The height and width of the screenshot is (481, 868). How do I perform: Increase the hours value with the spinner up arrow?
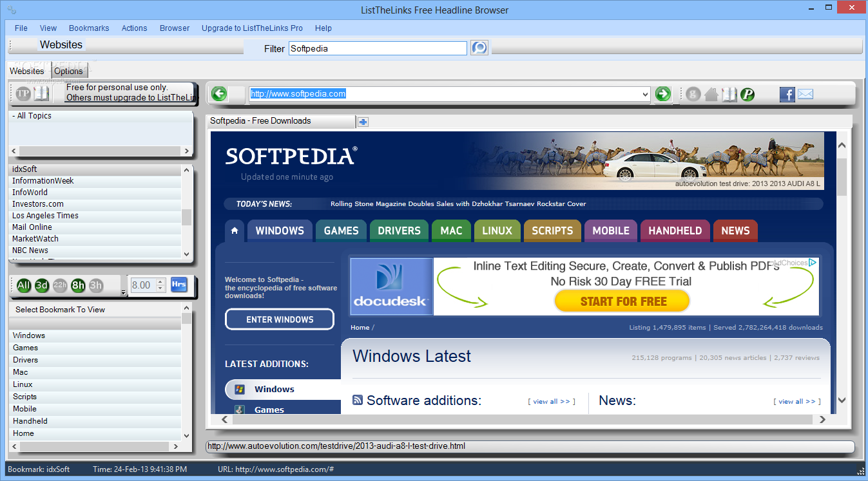pyautogui.click(x=160, y=281)
